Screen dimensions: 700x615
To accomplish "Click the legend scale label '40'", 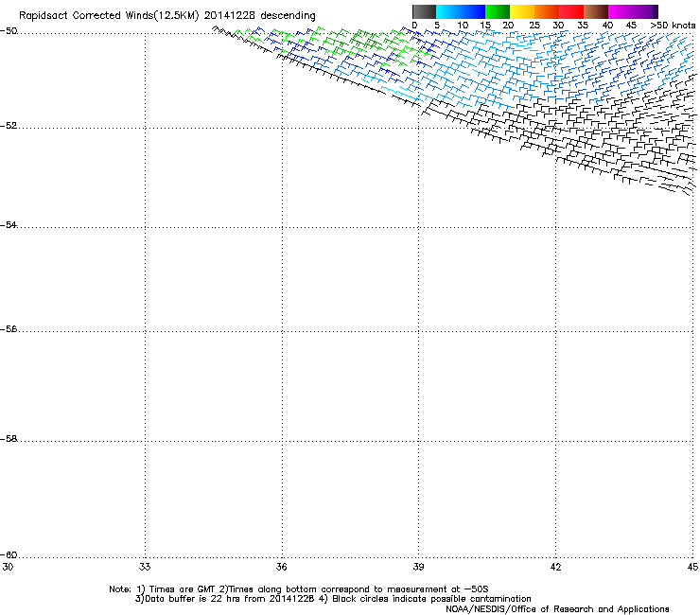I will coord(607,26).
